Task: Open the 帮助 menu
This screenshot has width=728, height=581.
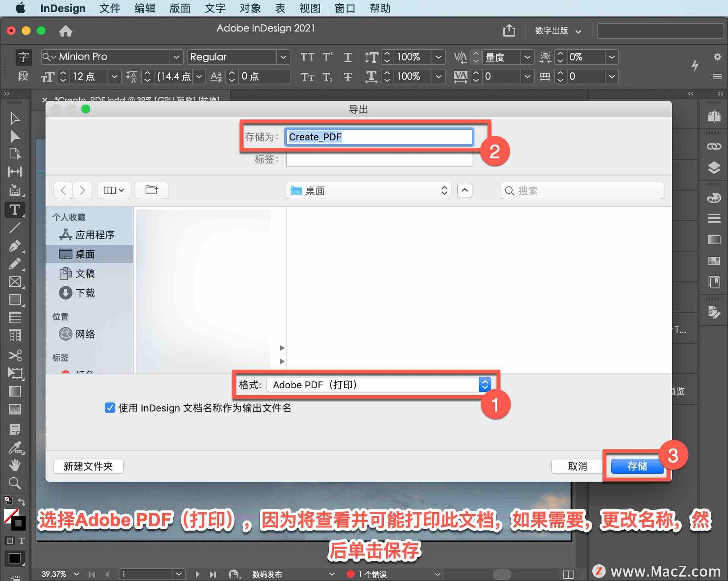Action: (x=380, y=8)
